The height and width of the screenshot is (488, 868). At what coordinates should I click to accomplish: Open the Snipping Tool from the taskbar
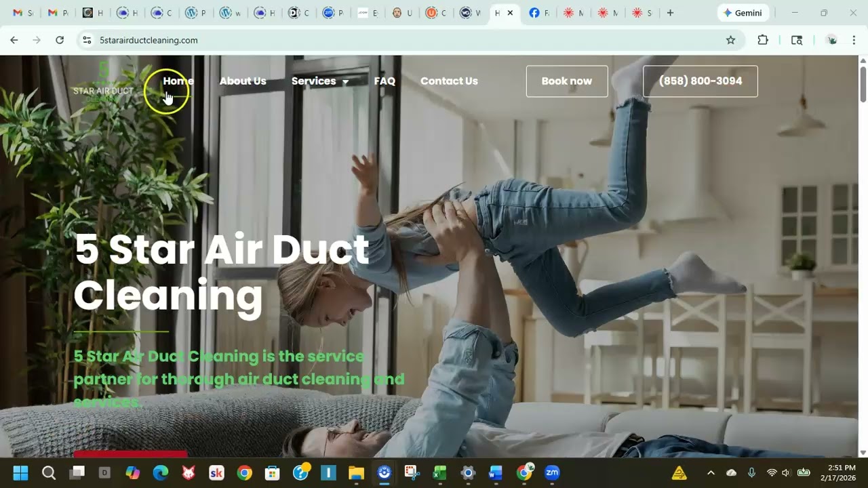click(412, 472)
